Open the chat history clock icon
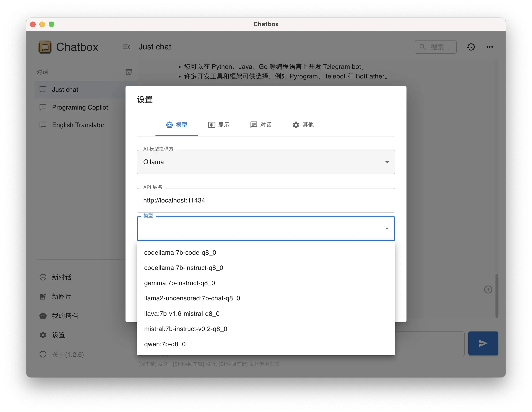 (471, 47)
